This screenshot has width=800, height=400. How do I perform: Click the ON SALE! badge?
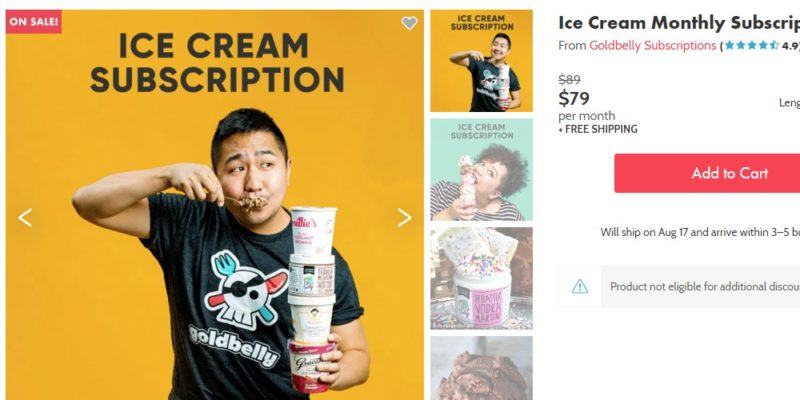coord(34,21)
